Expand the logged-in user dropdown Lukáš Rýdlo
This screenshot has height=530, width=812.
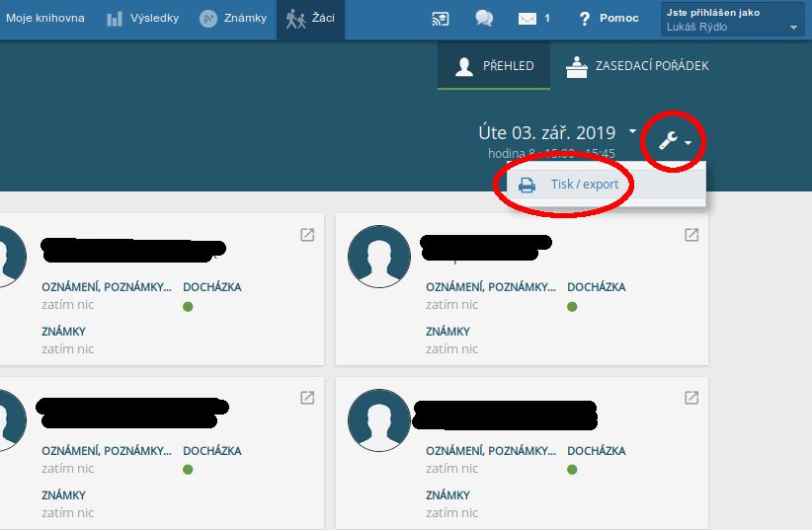pos(731,20)
